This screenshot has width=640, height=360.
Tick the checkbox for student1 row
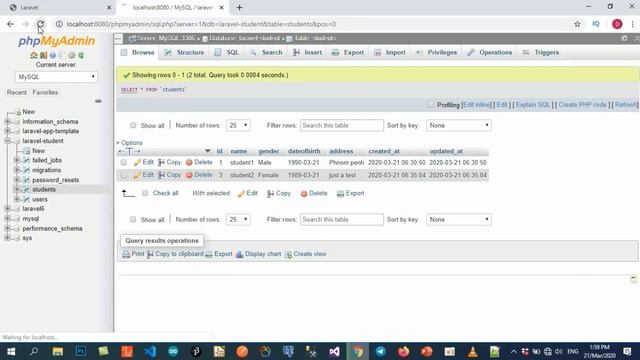(124, 162)
